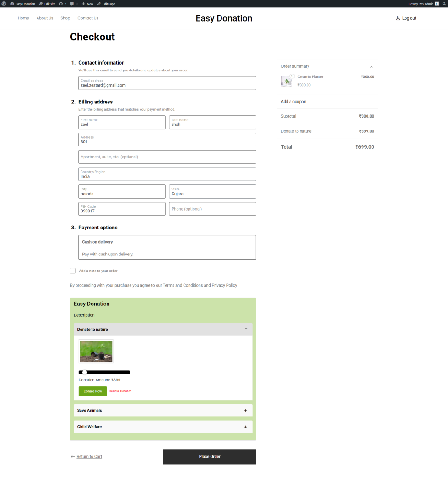Go to the Home page
The width and height of the screenshot is (448, 477).
[23, 18]
